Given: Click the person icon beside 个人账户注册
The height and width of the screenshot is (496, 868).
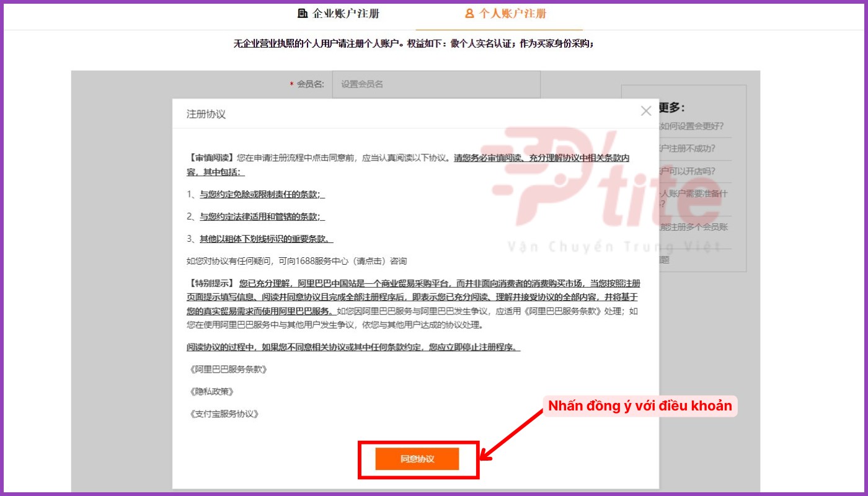Looking at the screenshot, I should point(469,13).
